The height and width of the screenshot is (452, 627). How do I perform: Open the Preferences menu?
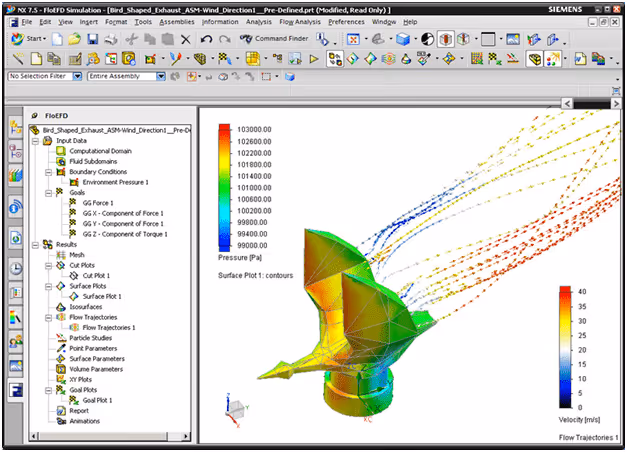click(x=346, y=22)
